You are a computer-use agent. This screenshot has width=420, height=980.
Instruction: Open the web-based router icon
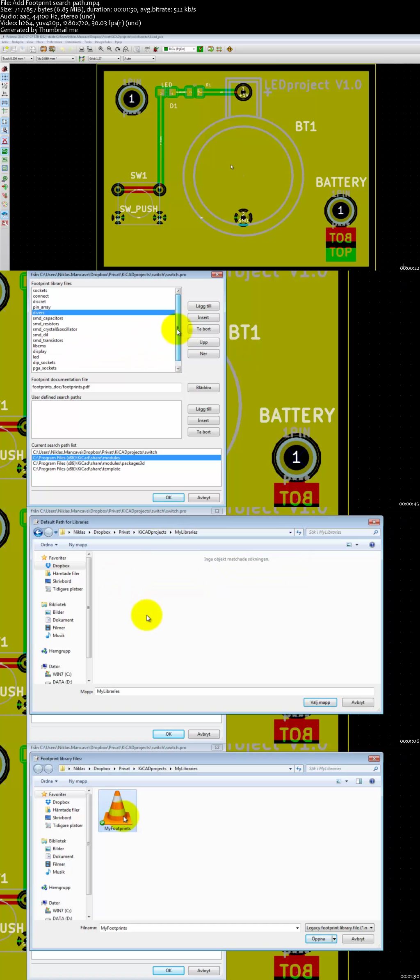pyautogui.click(x=230, y=49)
